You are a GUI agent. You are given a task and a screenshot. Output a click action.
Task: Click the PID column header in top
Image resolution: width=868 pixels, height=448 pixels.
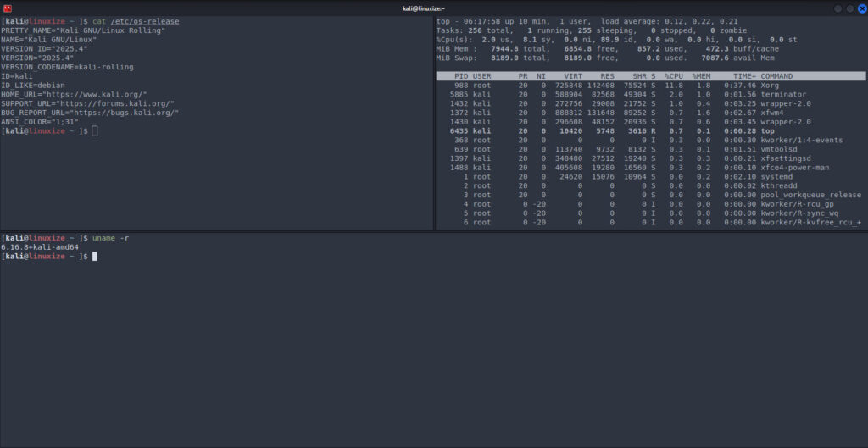point(461,76)
